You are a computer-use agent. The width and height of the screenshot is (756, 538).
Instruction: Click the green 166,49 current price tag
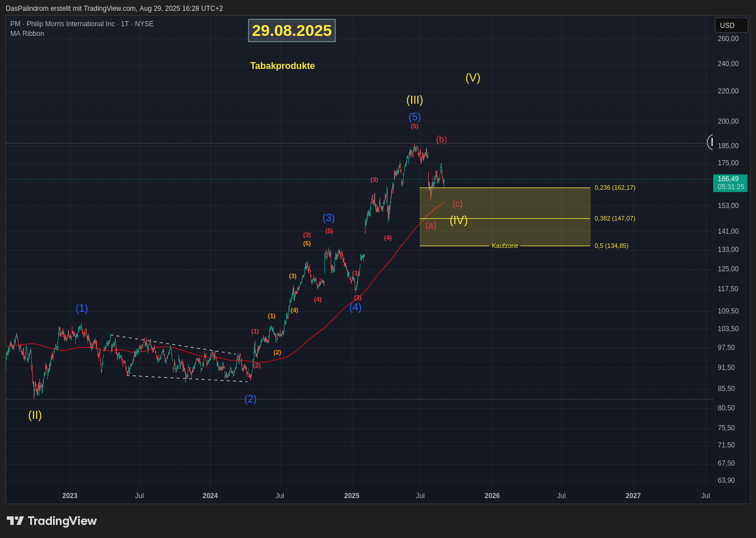tap(730, 183)
